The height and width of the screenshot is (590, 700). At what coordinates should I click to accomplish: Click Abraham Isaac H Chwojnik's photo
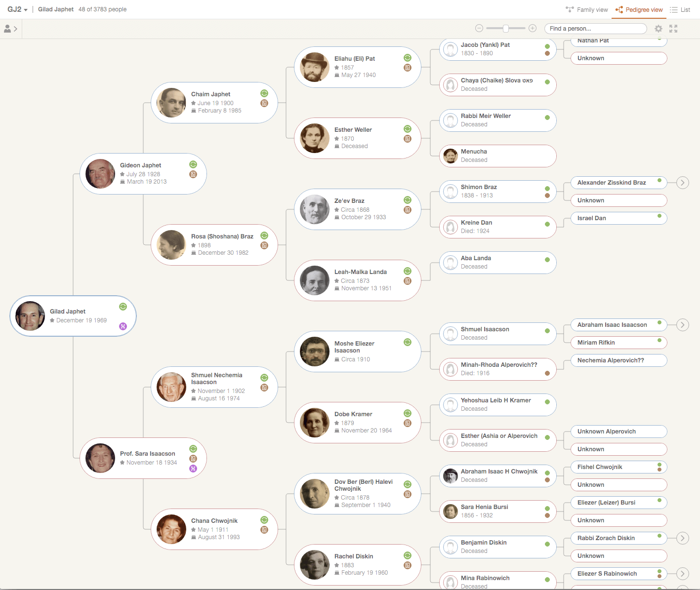tap(450, 475)
